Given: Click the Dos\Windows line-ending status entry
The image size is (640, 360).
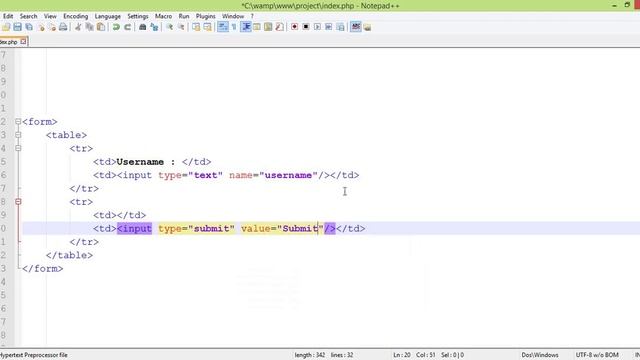Looking at the screenshot, I should pos(540,355).
